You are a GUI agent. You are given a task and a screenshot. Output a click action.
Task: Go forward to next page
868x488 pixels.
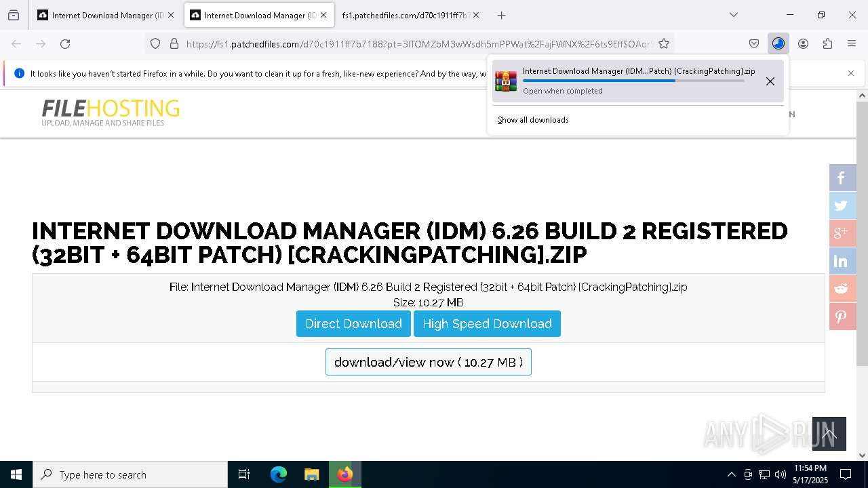point(41,43)
